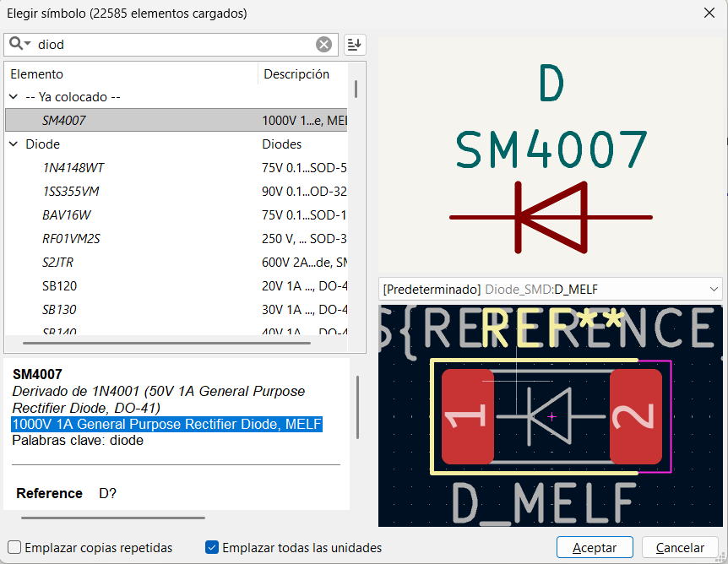This screenshot has height=564, width=728.
Task: Click the 'Palabras clave: diode' text
Action: (x=78, y=440)
